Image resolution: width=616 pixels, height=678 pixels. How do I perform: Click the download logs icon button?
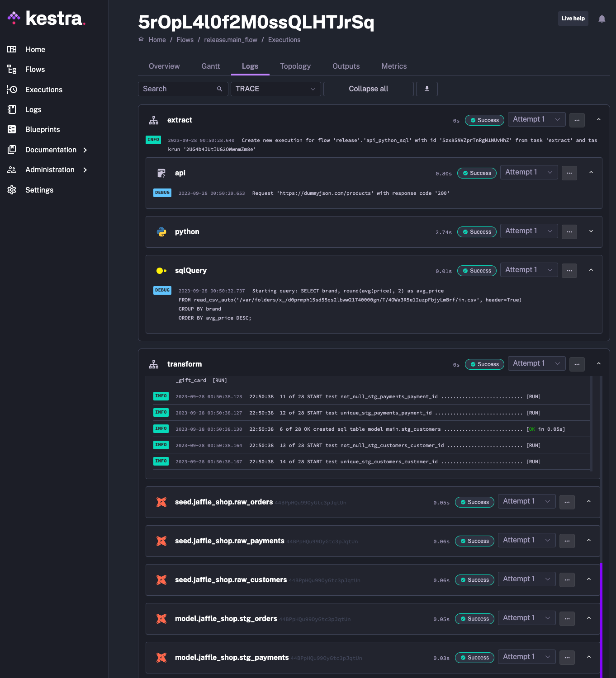click(x=426, y=89)
